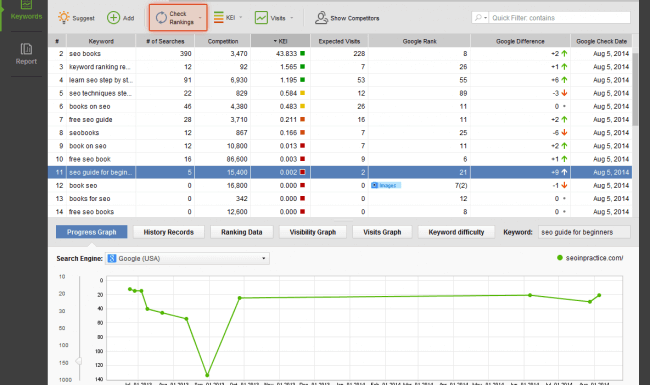Switch to the Keyword difficulty tab
Viewport: 650px width, 385px height.
[x=456, y=232]
